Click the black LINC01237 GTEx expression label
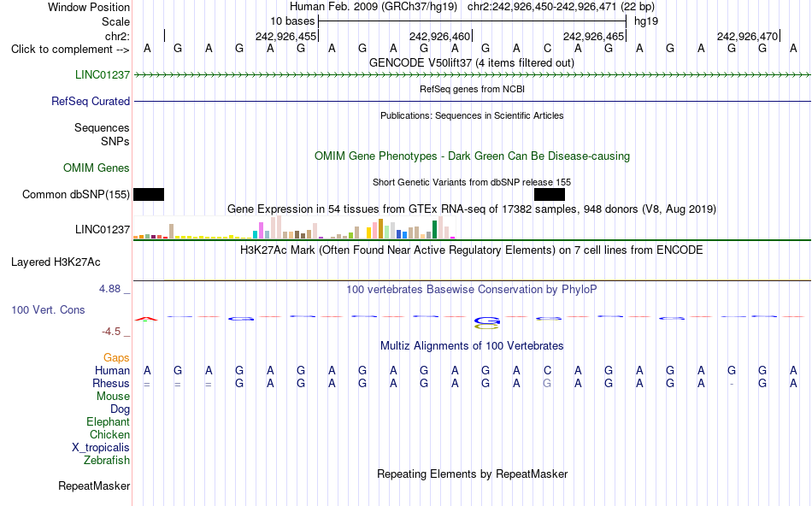The image size is (812, 506). click(x=102, y=229)
